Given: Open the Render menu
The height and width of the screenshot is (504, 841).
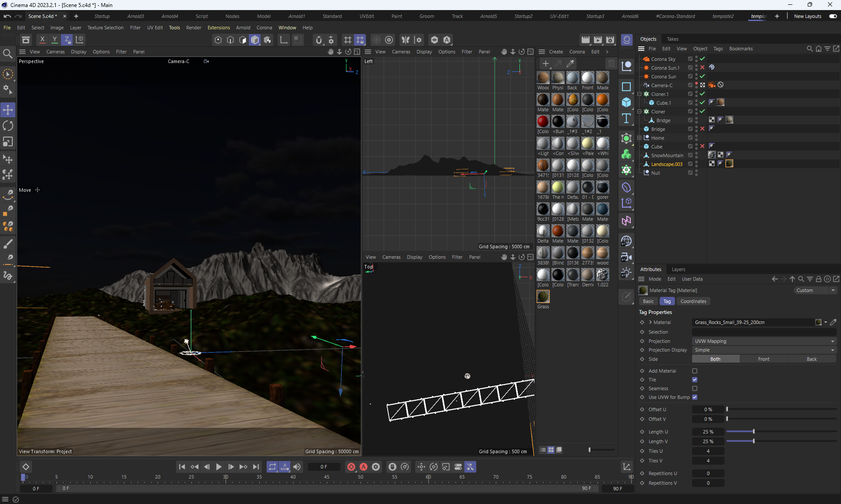Looking at the screenshot, I should click(193, 28).
